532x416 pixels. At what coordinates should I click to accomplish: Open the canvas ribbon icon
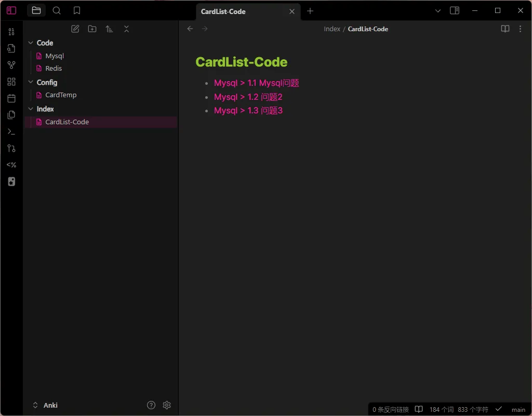point(11,82)
